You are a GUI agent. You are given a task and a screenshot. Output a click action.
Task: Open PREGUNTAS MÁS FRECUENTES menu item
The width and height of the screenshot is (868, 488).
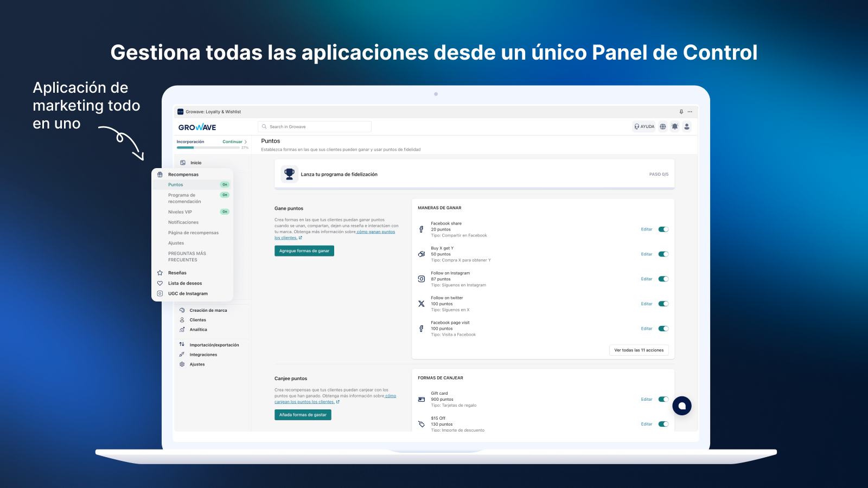tap(187, 256)
